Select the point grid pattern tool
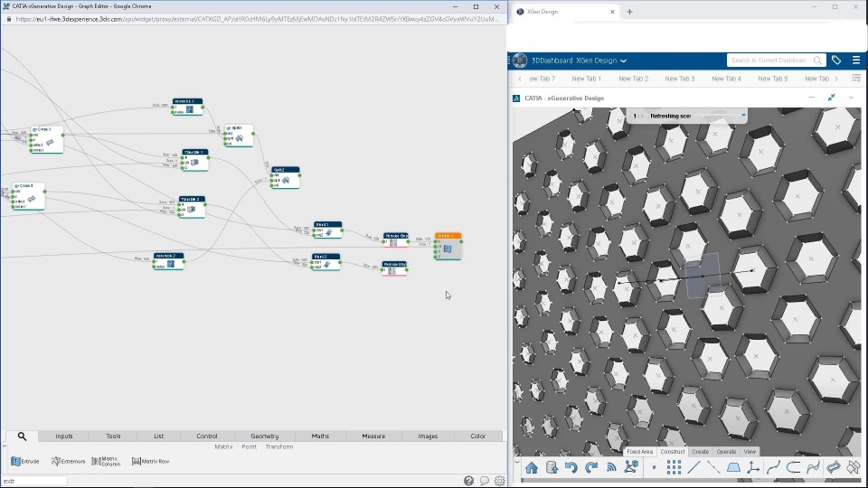The image size is (868, 488). click(674, 467)
